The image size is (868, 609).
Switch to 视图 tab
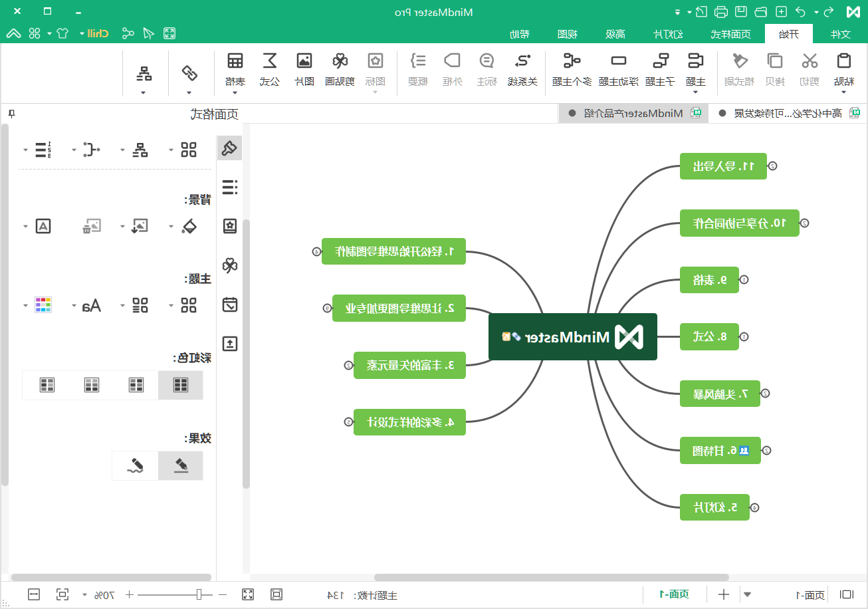coord(567,34)
